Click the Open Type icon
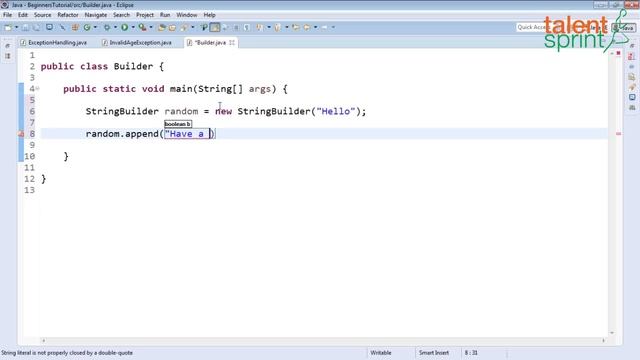Image resolution: width=640 pixels, height=360 pixels. 162,27
